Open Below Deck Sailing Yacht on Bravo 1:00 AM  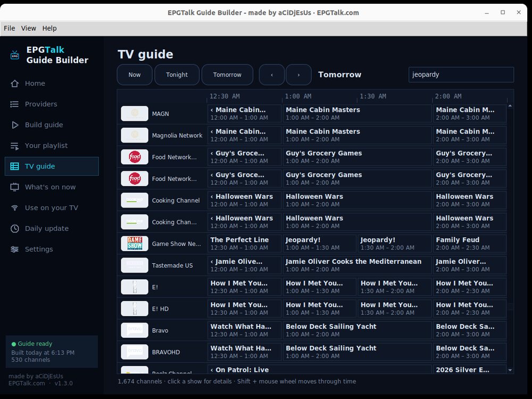358,330
